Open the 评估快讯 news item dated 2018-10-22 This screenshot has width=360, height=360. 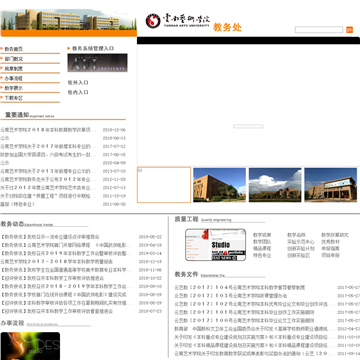point(52,278)
